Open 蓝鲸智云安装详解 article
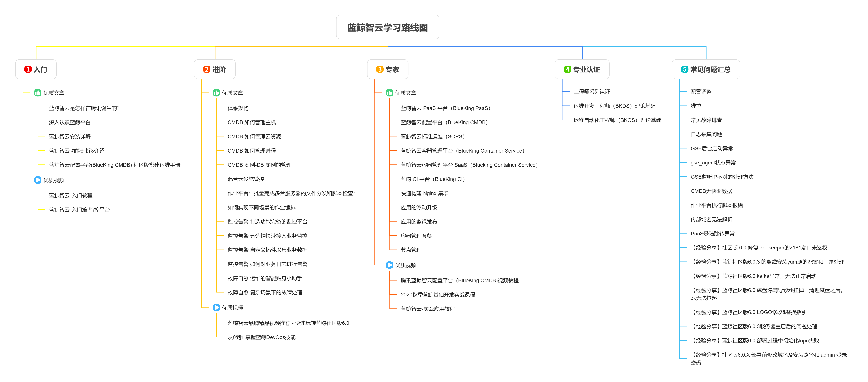The height and width of the screenshot is (382, 868). (x=70, y=136)
